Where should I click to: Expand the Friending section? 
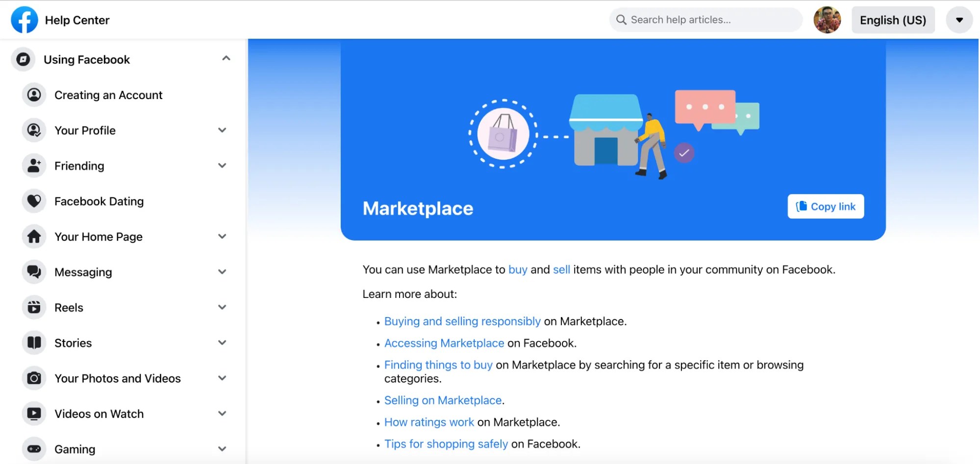[x=222, y=166]
